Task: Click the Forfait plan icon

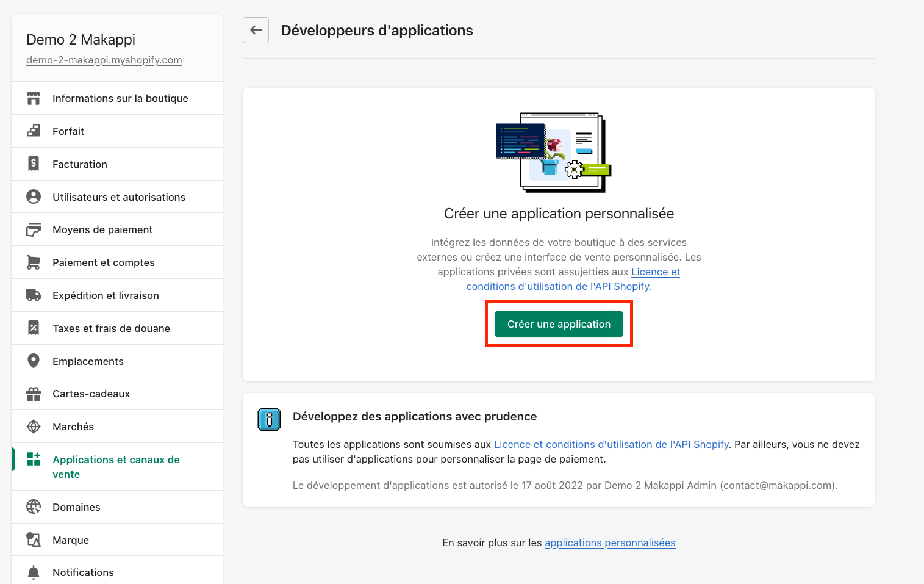Action: (34, 131)
